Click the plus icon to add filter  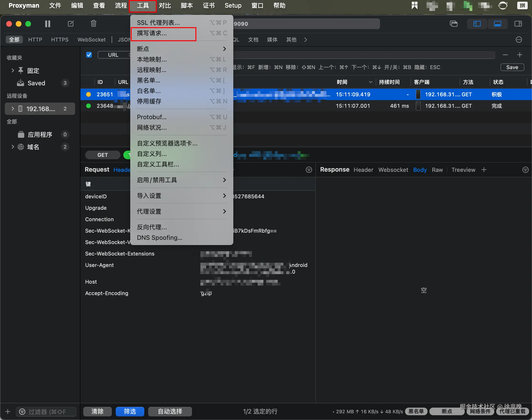click(x=519, y=55)
